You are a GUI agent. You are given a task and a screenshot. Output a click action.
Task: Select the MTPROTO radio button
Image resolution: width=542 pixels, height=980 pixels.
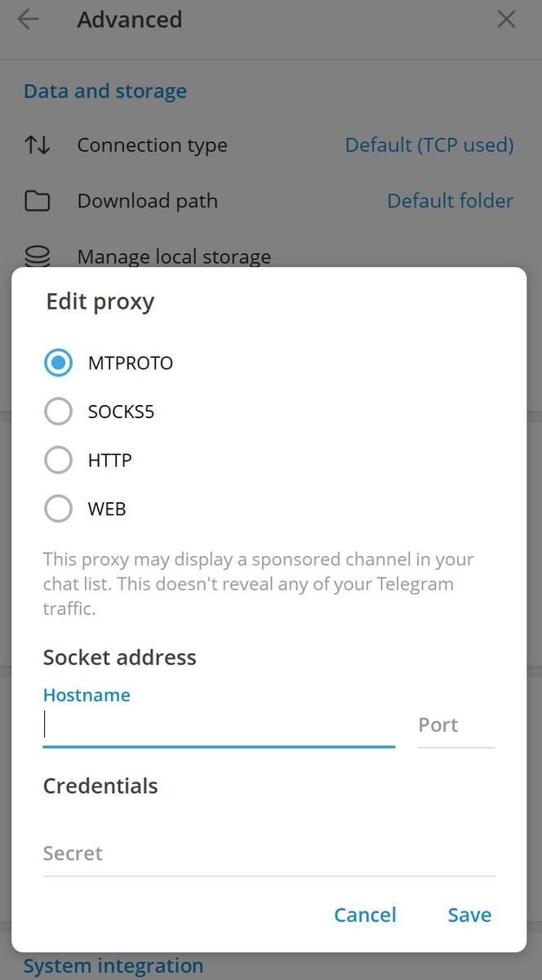[58, 363]
